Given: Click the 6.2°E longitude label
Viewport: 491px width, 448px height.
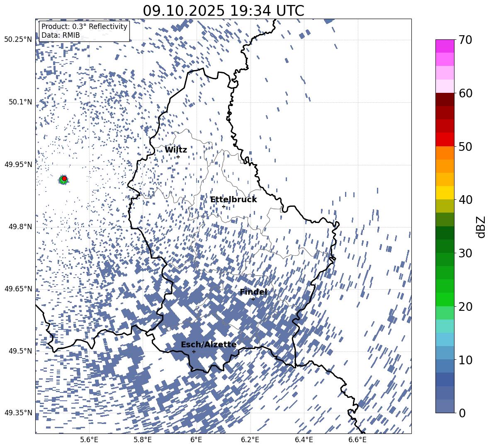Looking at the screenshot, I should (250, 440).
